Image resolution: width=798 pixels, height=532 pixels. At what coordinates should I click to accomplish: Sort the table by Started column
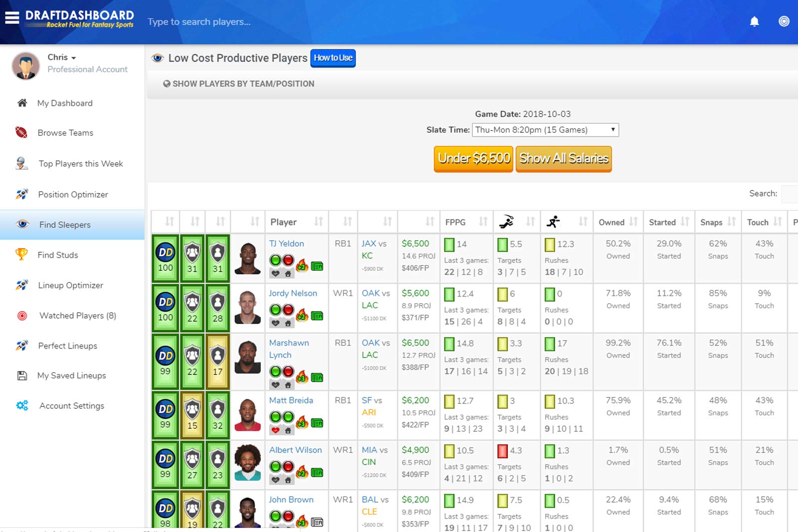(668, 221)
